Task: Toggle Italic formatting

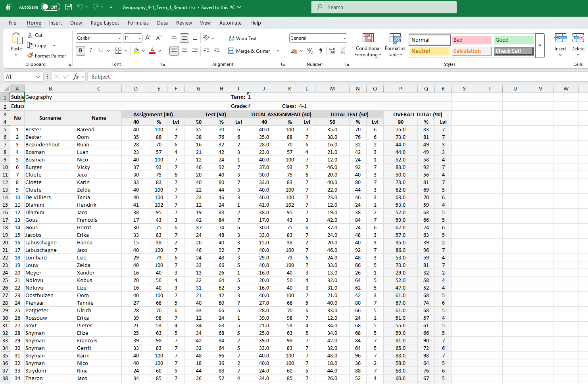Action: click(91, 51)
